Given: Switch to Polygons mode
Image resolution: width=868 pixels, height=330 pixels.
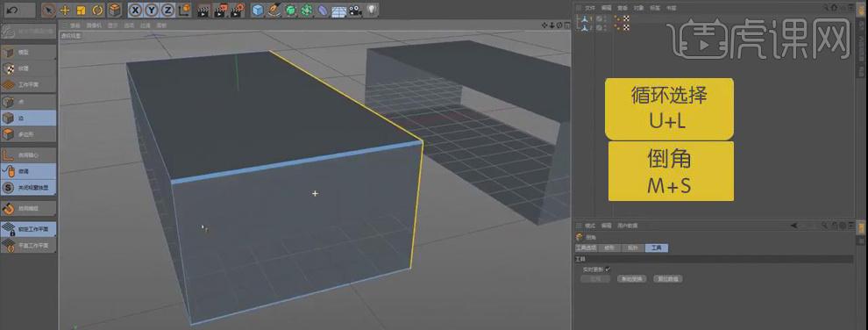Looking at the screenshot, I should coord(29,134).
